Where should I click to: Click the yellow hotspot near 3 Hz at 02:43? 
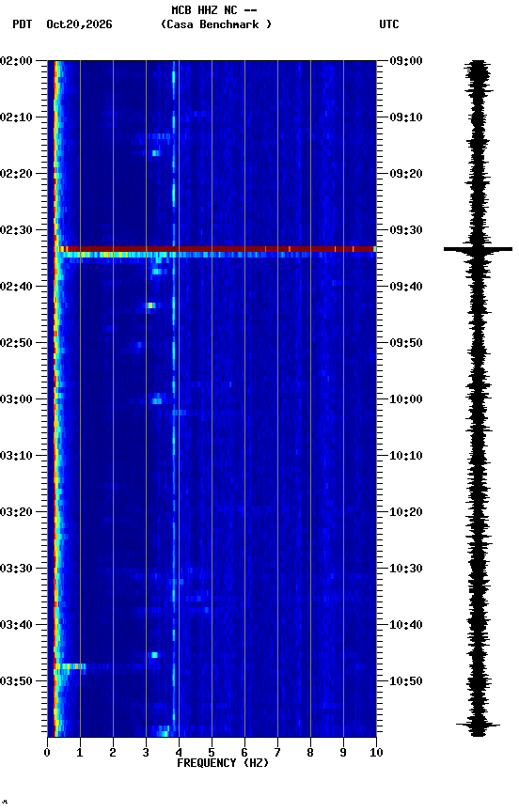coord(150,305)
